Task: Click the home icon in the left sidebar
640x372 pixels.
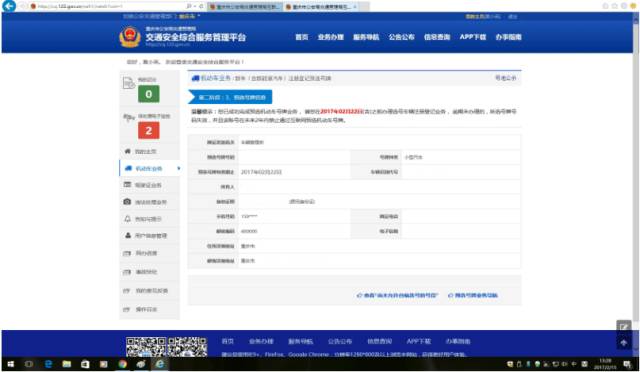Action: [x=127, y=151]
